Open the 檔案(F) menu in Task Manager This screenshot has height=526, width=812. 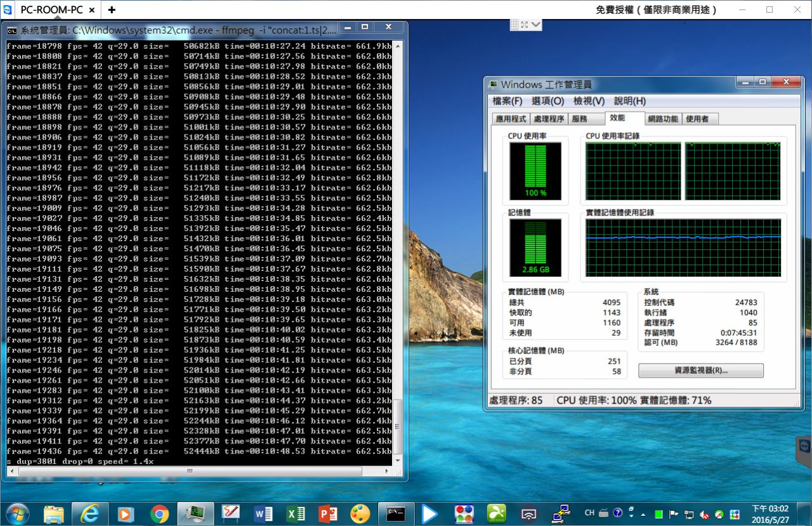coord(507,102)
